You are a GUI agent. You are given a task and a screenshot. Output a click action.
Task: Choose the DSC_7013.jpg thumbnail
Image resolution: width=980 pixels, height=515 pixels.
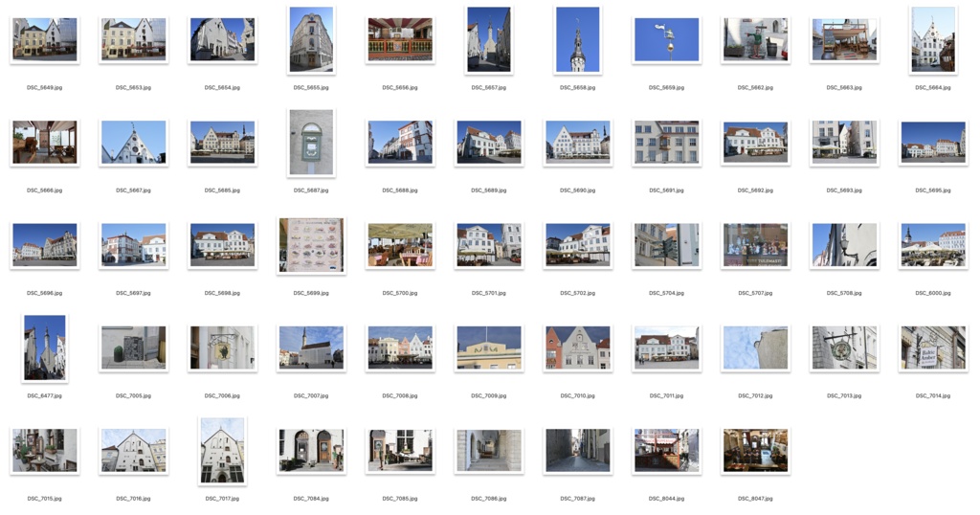(x=844, y=348)
